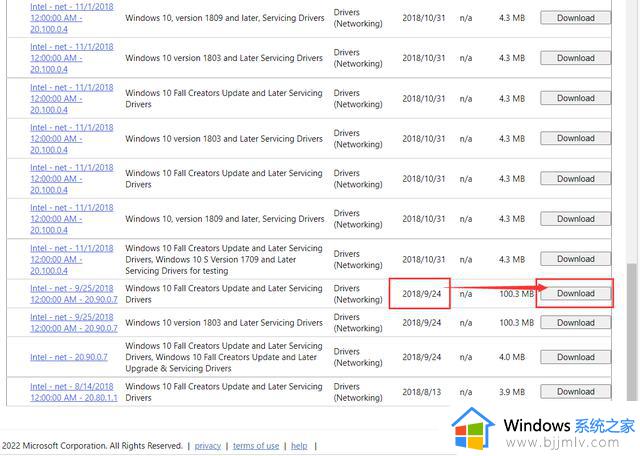Screen dimensions: 640x456
Task: Open the Intel net 8/14/2018 20.80.1.1 link
Action: pos(73,392)
